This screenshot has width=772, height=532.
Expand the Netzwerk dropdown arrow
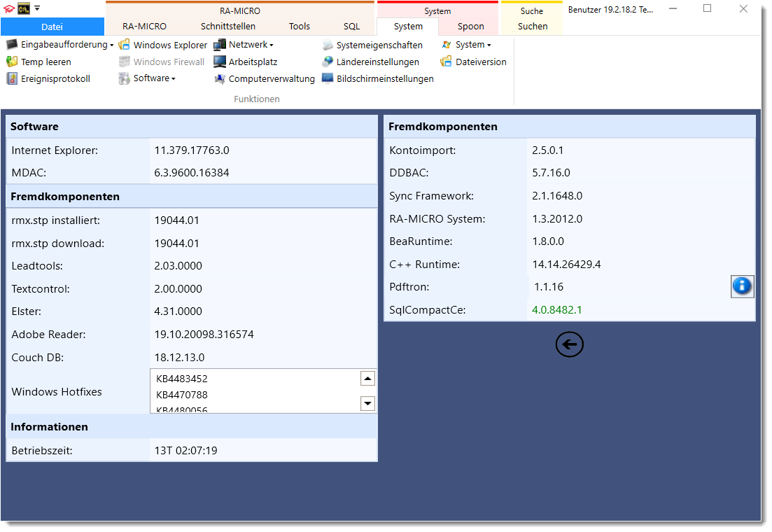pyautogui.click(x=272, y=45)
